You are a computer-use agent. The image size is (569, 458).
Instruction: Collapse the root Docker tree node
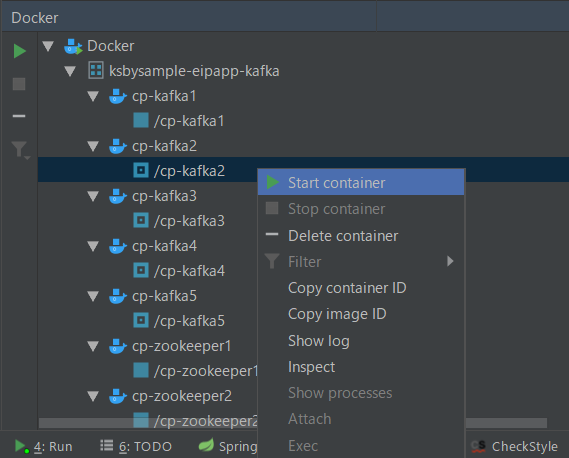point(48,46)
